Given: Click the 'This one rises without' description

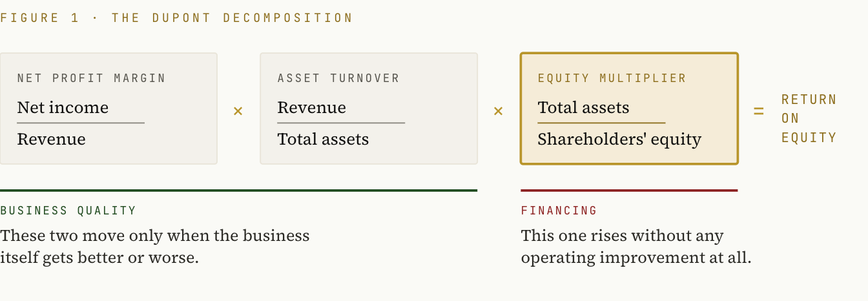Looking at the screenshot, I should point(636,246).
